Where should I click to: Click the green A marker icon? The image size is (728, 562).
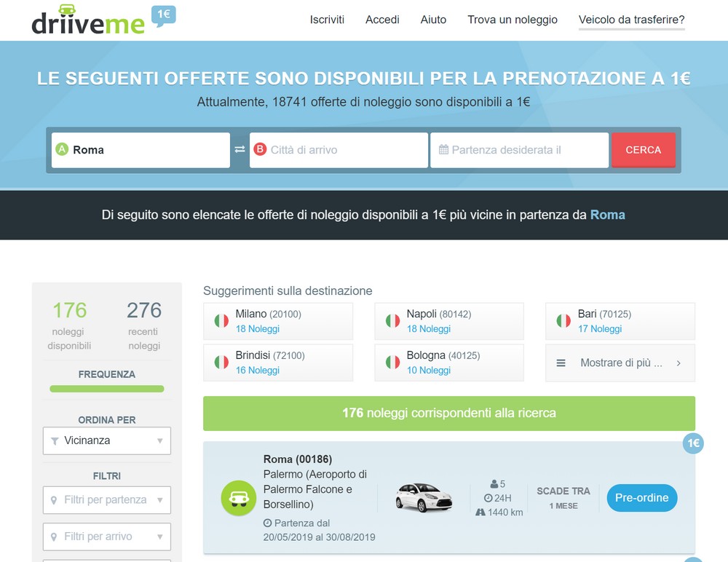click(x=62, y=149)
